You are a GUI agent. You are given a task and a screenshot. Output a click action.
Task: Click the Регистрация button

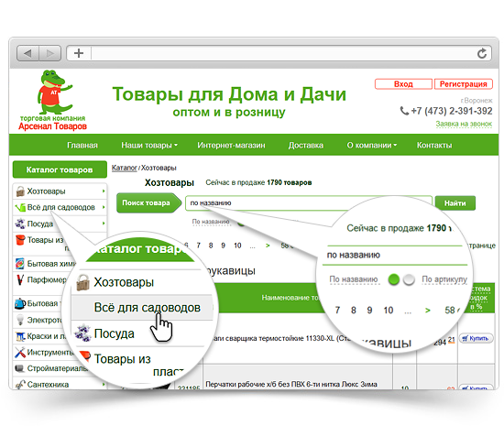point(463,84)
